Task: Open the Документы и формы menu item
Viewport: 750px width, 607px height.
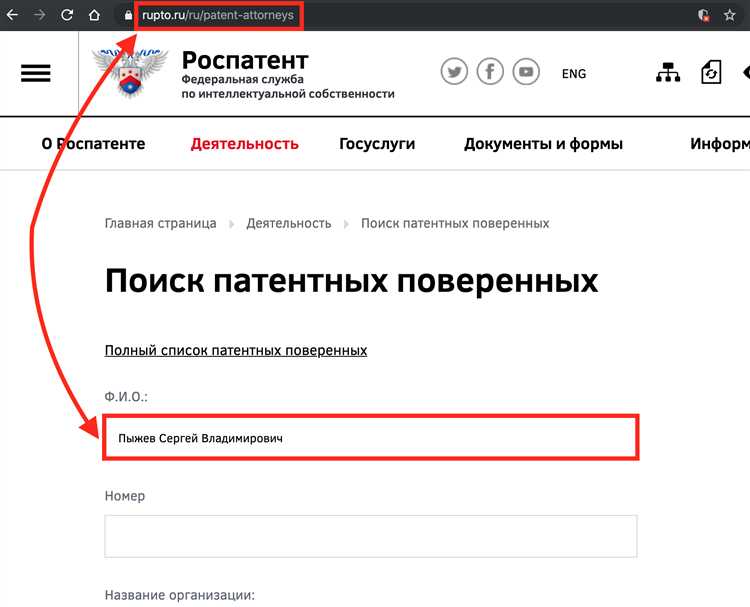Action: pos(543,143)
